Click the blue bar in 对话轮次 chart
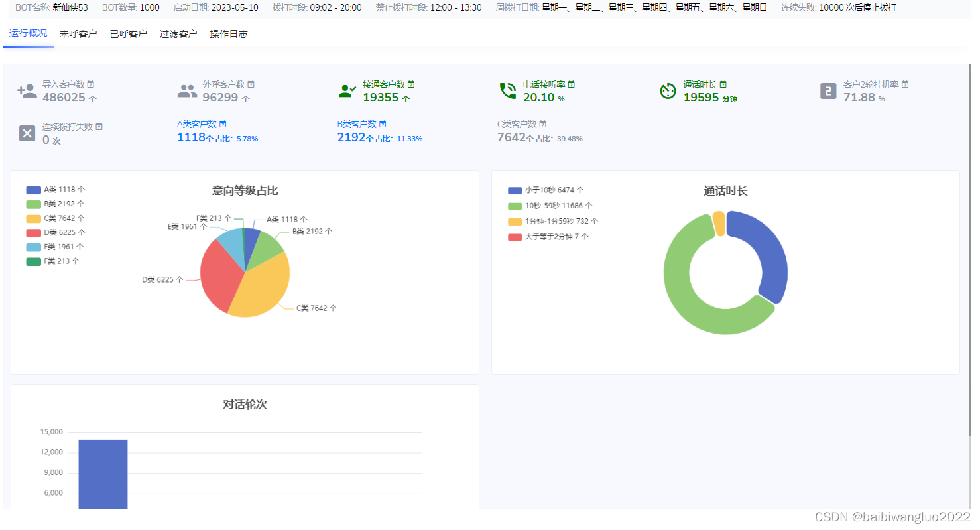Screen dimensions: 980x530 tap(103, 474)
